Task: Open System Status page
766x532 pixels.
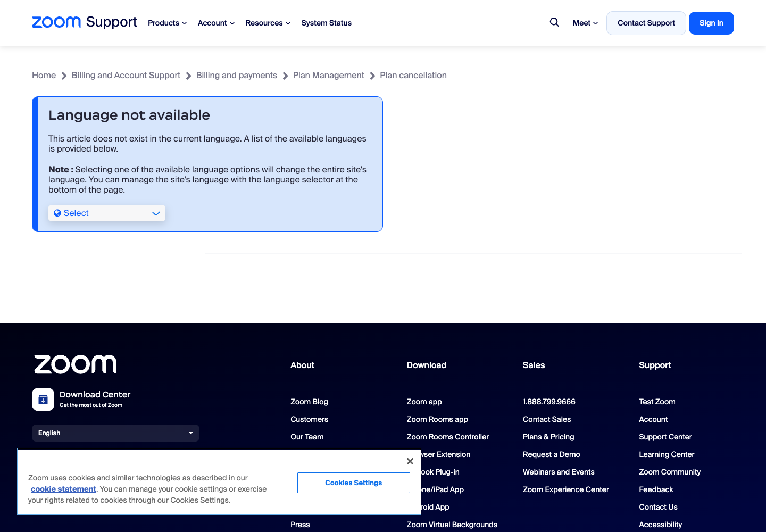Action: tap(327, 23)
